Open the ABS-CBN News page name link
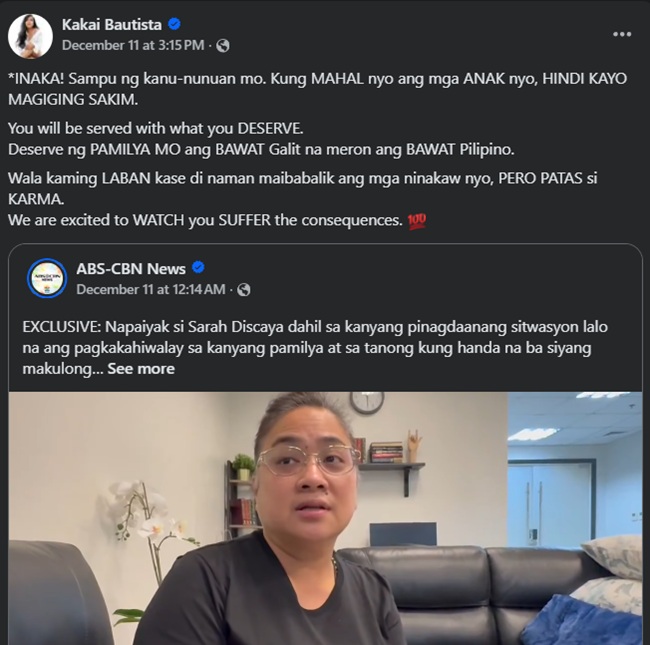 coord(131,269)
